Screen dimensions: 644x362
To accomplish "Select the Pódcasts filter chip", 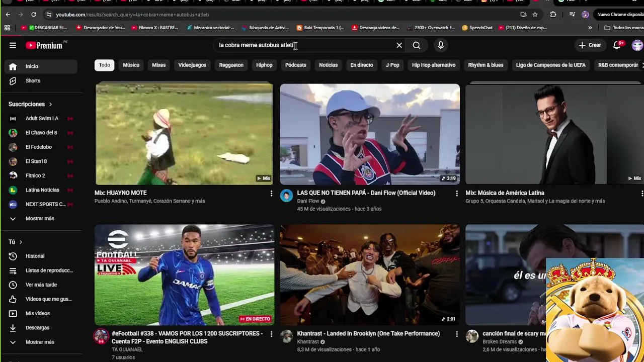I will (x=296, y=65).
